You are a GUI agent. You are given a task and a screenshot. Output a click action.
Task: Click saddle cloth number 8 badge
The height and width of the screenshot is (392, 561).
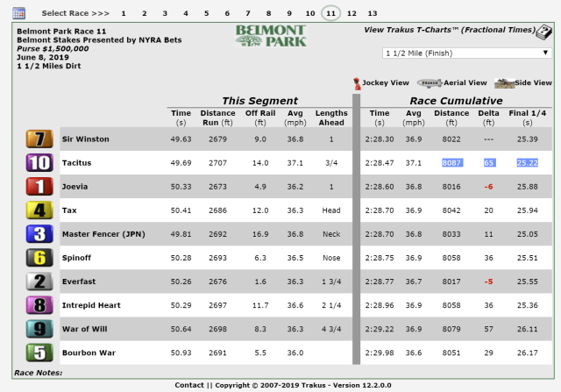pyautogui.click(x=39, y=305)
